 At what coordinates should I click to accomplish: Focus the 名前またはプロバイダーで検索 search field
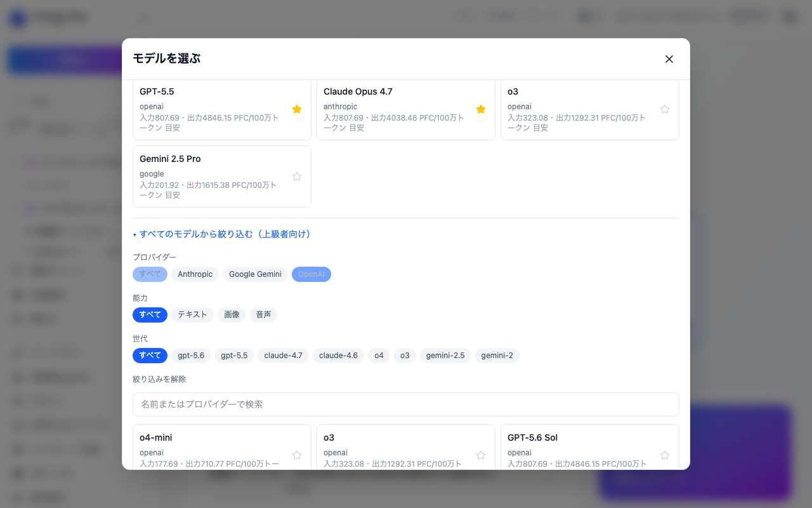pyautogui.click(x=406, y=404)
